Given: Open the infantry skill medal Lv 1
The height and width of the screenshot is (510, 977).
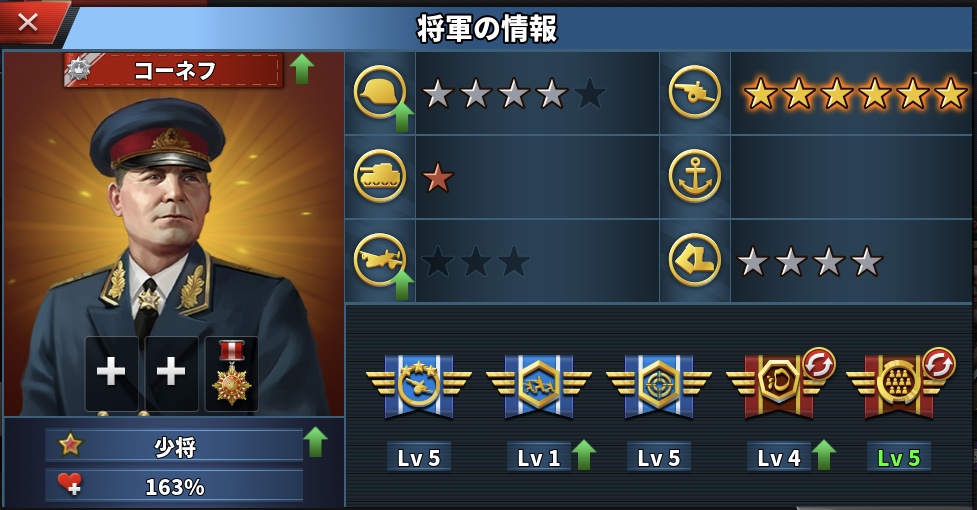Looking at the screenshot, I should tap(538, 385).
